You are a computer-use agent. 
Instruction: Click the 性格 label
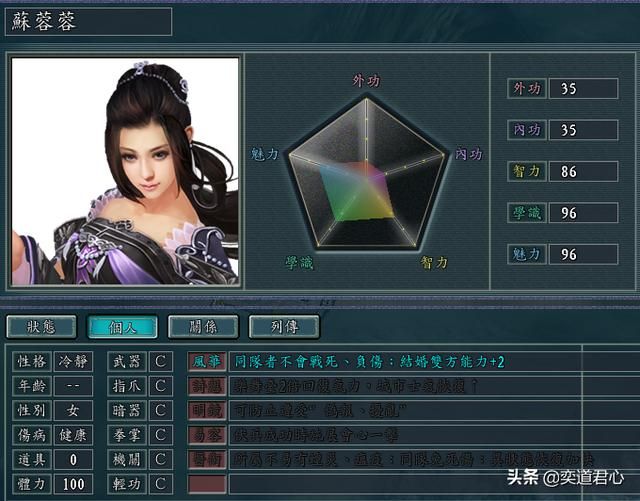(x=32, y=361)
